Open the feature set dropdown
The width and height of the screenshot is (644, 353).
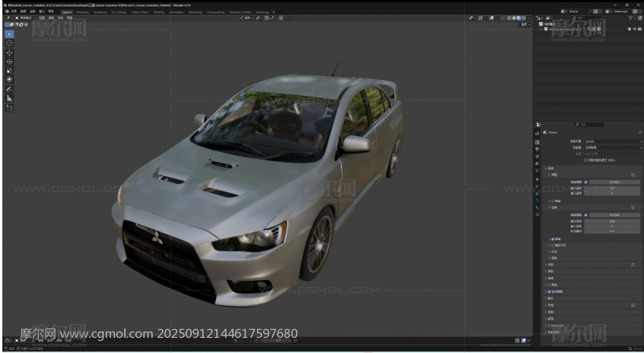613,148
